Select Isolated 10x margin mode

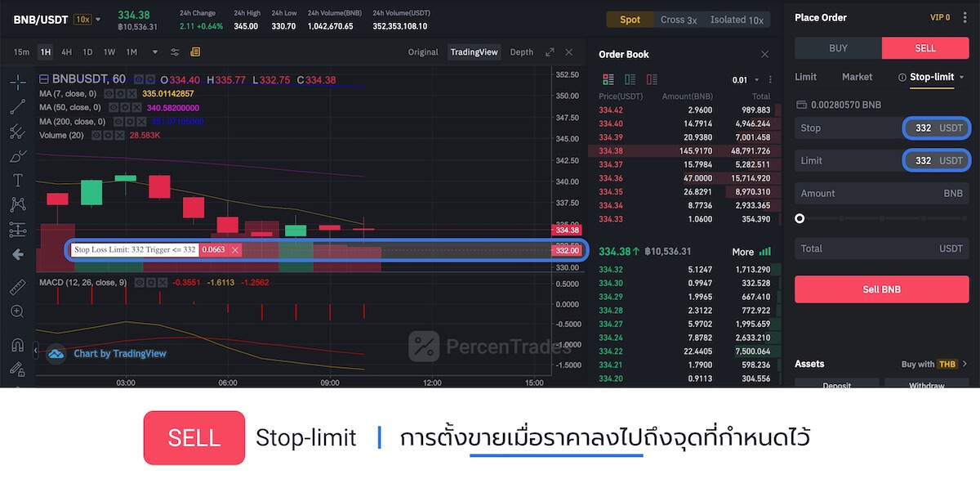point(737,20)
